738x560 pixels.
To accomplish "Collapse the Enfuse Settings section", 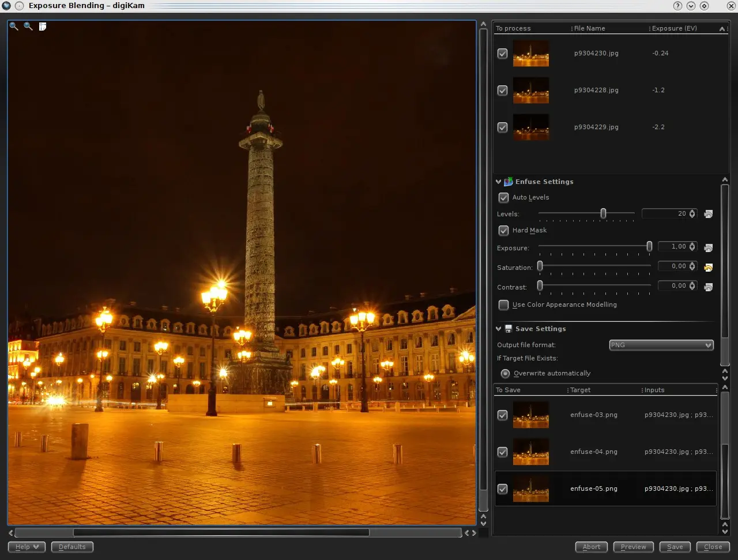I will coord(499,182).
